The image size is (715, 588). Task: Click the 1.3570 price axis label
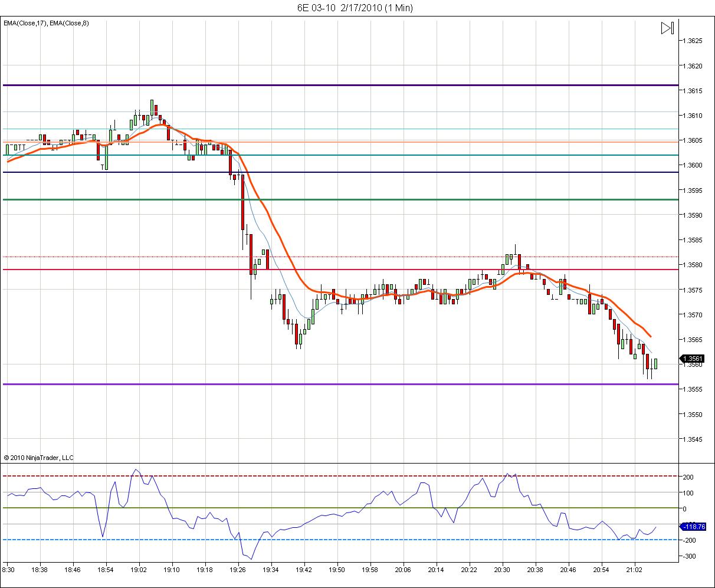click(x=693, y=315)
